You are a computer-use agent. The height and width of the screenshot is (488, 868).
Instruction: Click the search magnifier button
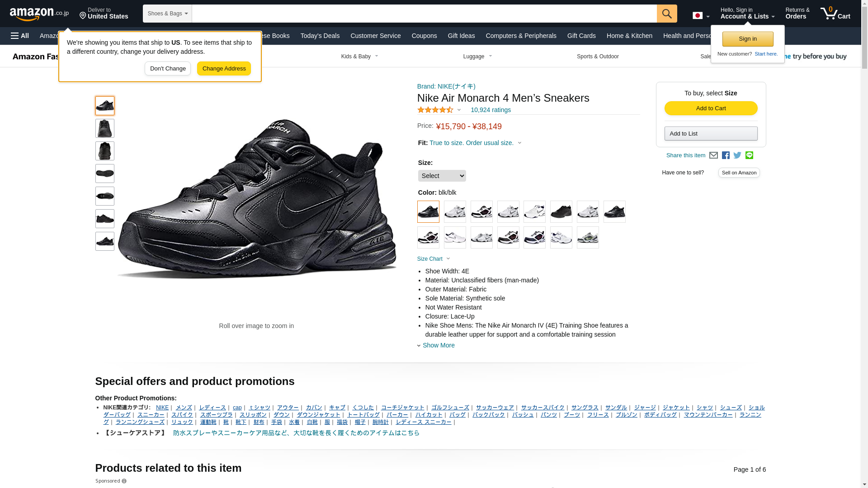pyautogui.click(x=667, y=14)
